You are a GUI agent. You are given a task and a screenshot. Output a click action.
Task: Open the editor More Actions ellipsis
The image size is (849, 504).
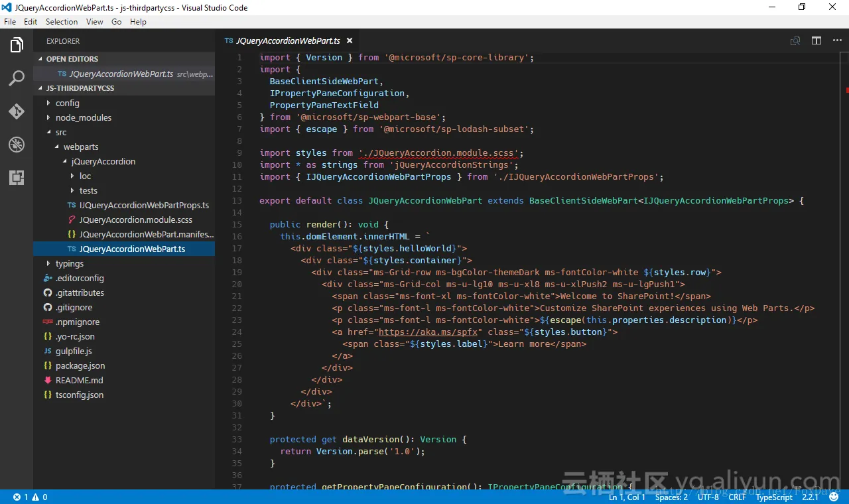[836, 41]
